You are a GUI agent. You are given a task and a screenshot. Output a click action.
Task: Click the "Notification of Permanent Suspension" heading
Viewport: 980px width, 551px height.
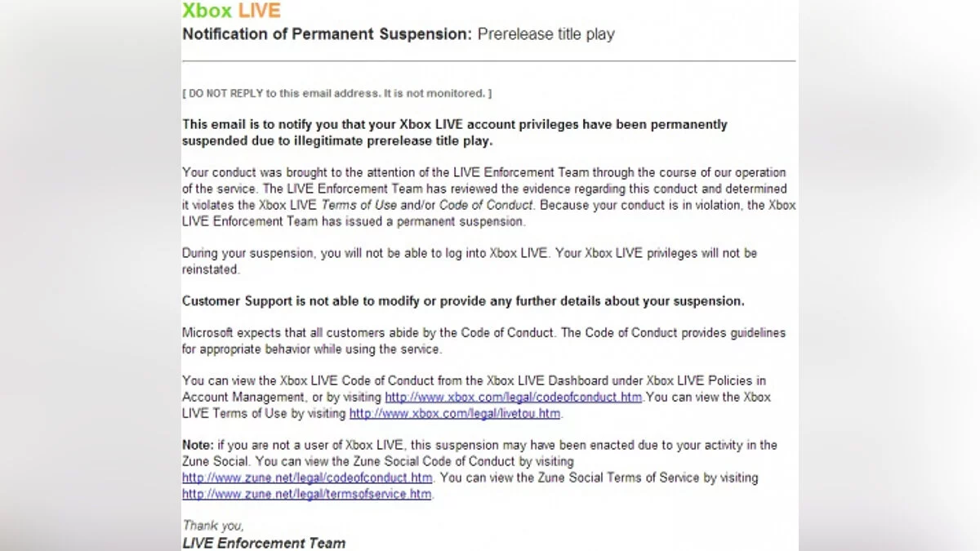[x=327, y=34]
